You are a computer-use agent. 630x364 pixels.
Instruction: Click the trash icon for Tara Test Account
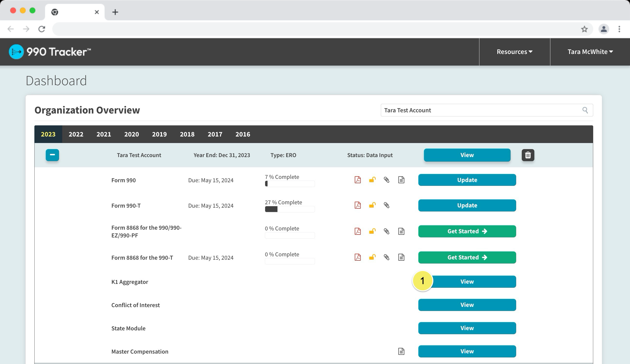point(528,155)
